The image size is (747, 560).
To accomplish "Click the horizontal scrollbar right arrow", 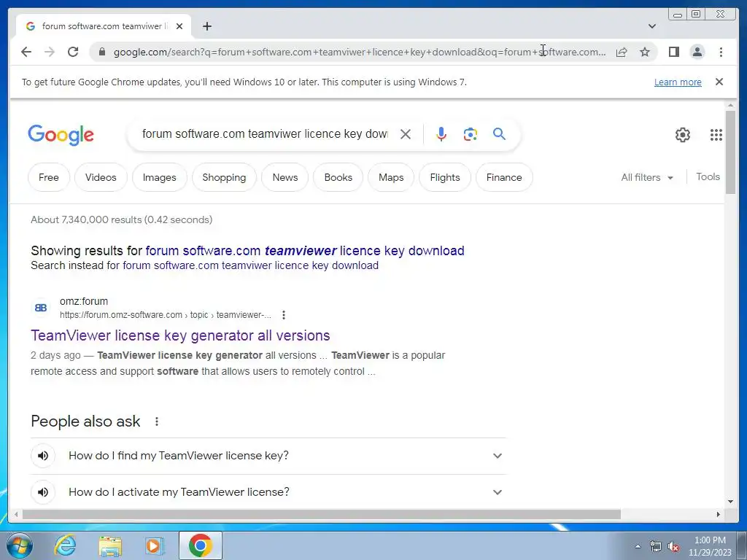I will point(719,514).
